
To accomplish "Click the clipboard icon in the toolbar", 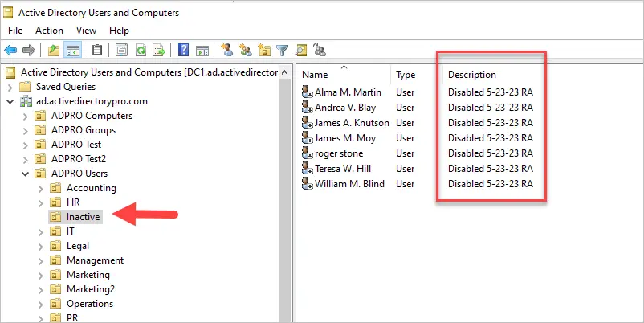I will pos(97,50).
